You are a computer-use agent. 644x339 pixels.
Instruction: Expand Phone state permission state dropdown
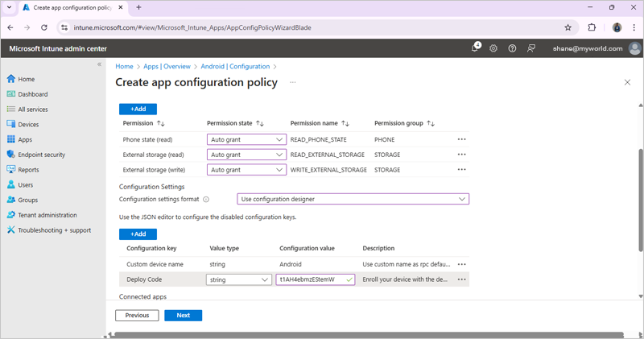[246, 139]
